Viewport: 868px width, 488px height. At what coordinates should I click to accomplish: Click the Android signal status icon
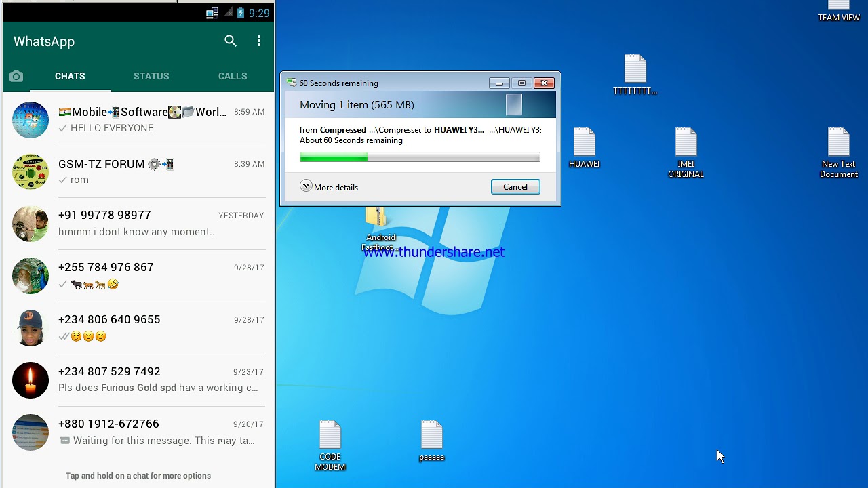tap(229, 13)
